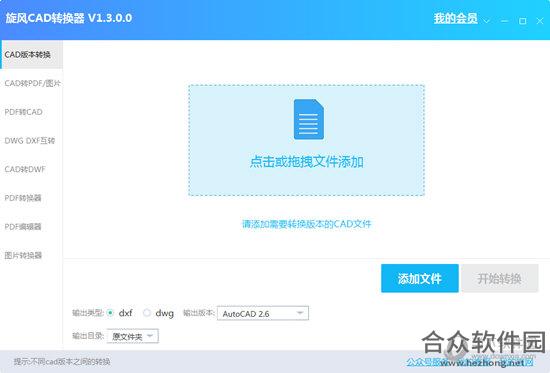Open DWG DXF互转 section
Viewport: 550px width, 373px height.
coord(32,141)
